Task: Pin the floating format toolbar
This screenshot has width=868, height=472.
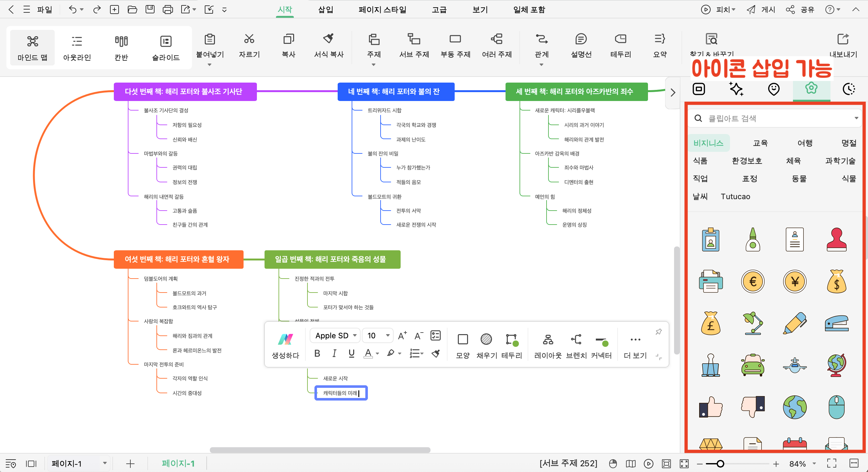Action: point(658,332)
